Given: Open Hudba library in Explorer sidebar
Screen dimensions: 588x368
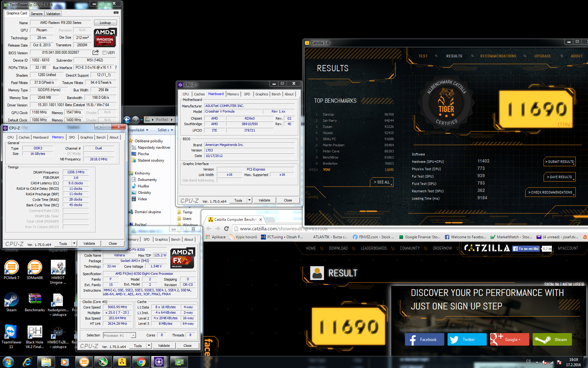Looking at the screenshot, I should (143, 186).
